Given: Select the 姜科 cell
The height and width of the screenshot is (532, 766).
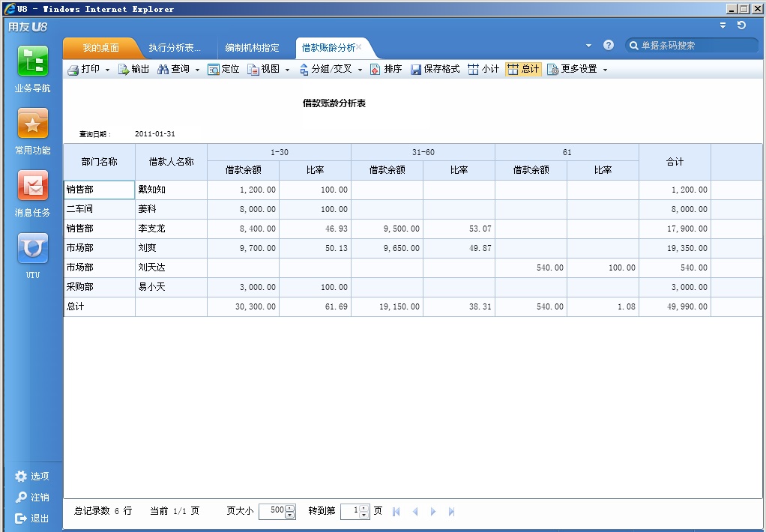Looking at the screenshot, I should pos(171,209).
